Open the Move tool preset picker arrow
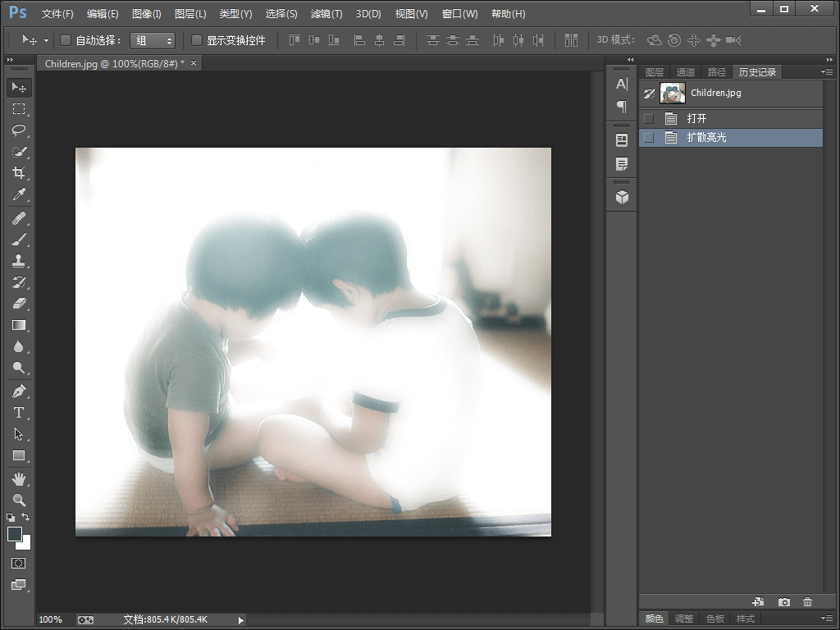The width and height of the screenshot is (840, 630). tap(46, 40)
